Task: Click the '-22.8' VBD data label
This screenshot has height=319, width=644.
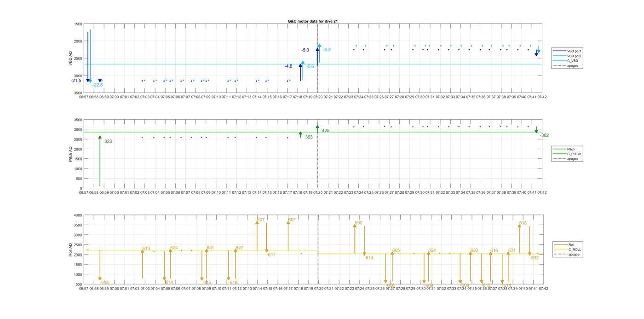Action: [x=98, y=85]
